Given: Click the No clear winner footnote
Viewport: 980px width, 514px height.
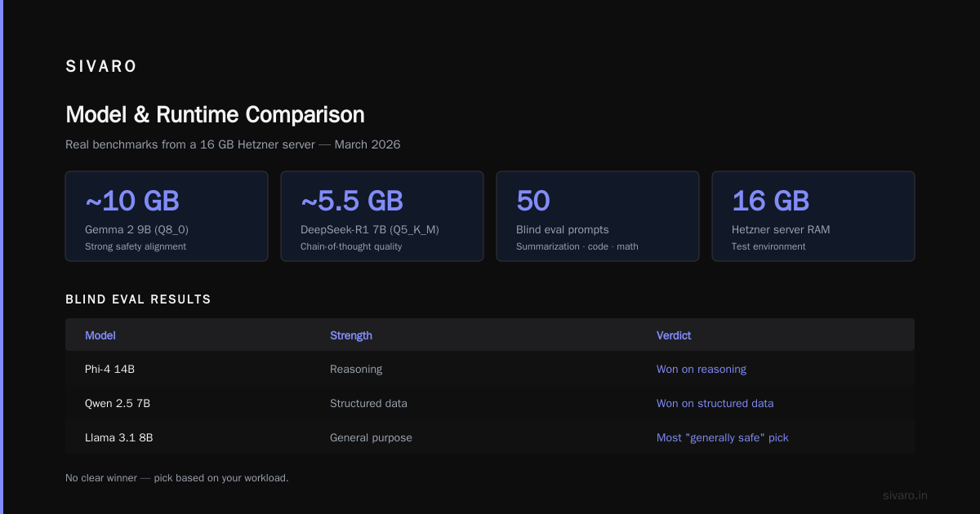Looking at the screenshot, I should tap(177, 478).
